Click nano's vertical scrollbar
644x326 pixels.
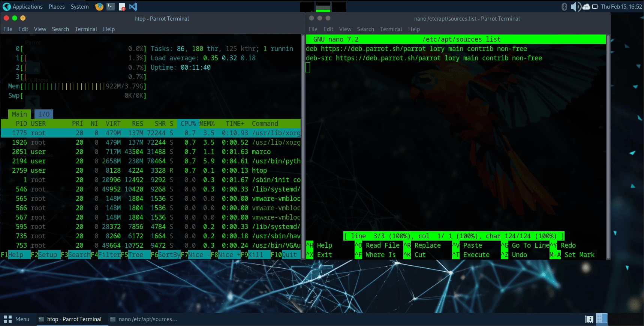608,146
